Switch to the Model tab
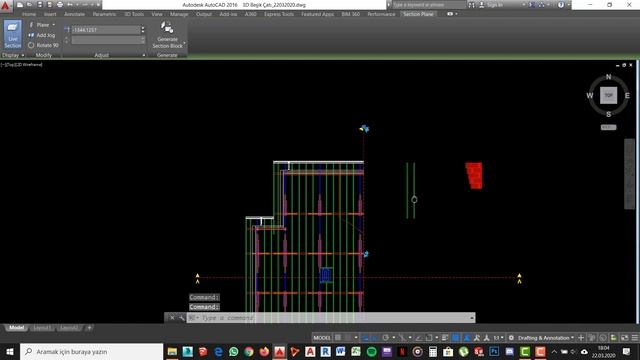The width and height of the screenshot is (640, 360). coord(16,328)
